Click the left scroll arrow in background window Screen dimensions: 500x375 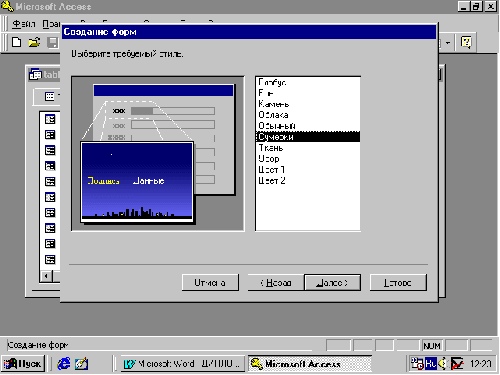coord(46,276)
